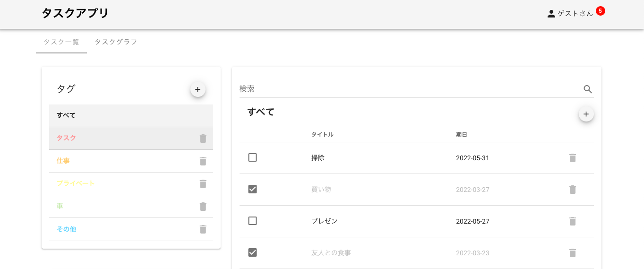Viewport: 644px width, 269px height.
Task: Open the 掃除 task title
Action: coord(318,158)
